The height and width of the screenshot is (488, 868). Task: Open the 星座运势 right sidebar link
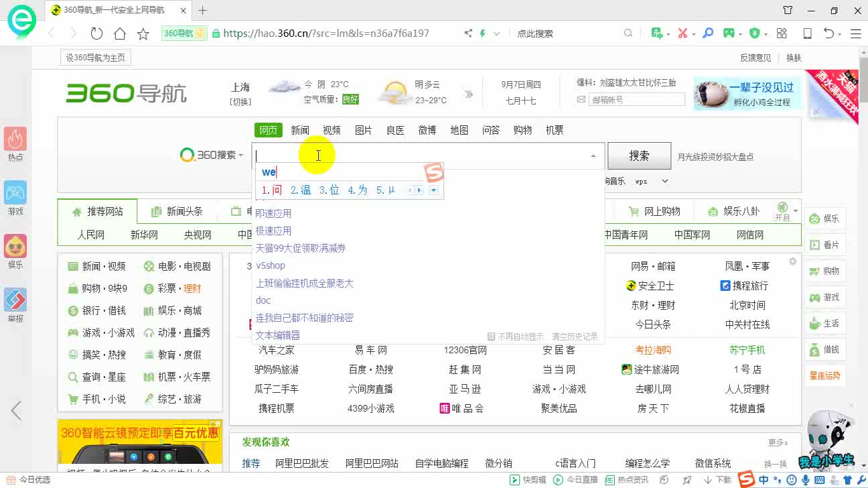point(824,375)
